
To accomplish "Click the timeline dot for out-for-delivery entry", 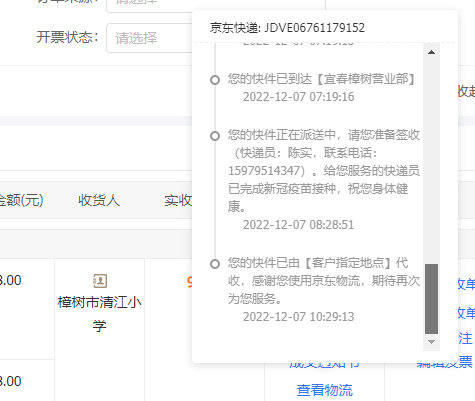I will click(215, 136).
